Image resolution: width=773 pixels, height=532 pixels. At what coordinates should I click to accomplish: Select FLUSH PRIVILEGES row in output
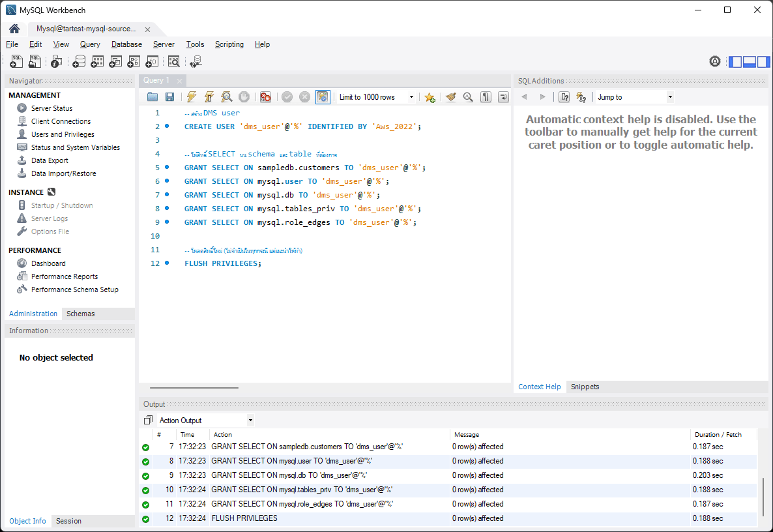[x=448, y=518]
